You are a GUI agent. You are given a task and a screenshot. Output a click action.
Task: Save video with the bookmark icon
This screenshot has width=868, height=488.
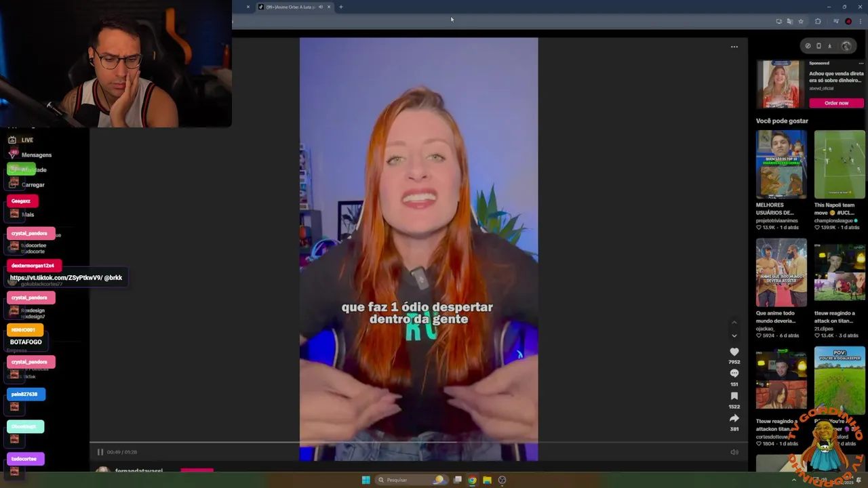734,396
